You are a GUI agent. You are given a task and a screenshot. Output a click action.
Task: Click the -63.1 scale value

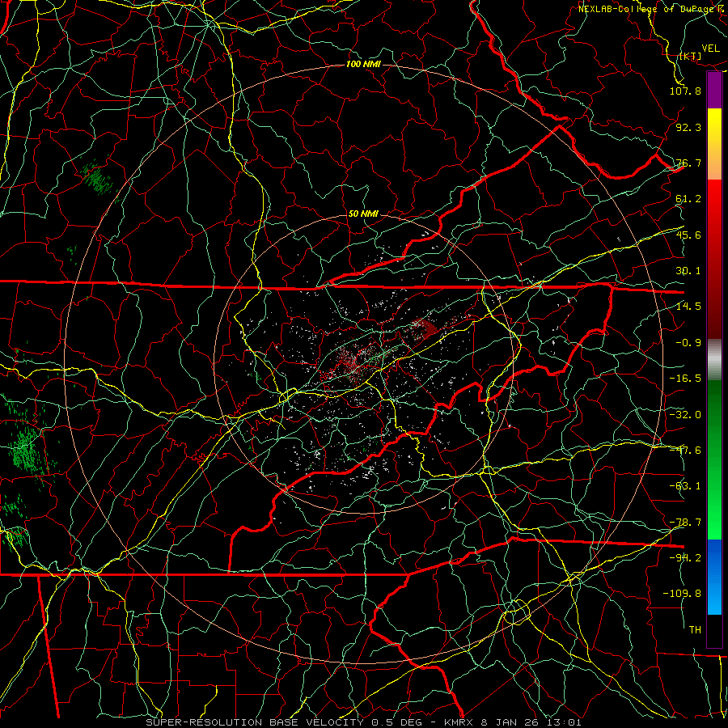(685, 486)
